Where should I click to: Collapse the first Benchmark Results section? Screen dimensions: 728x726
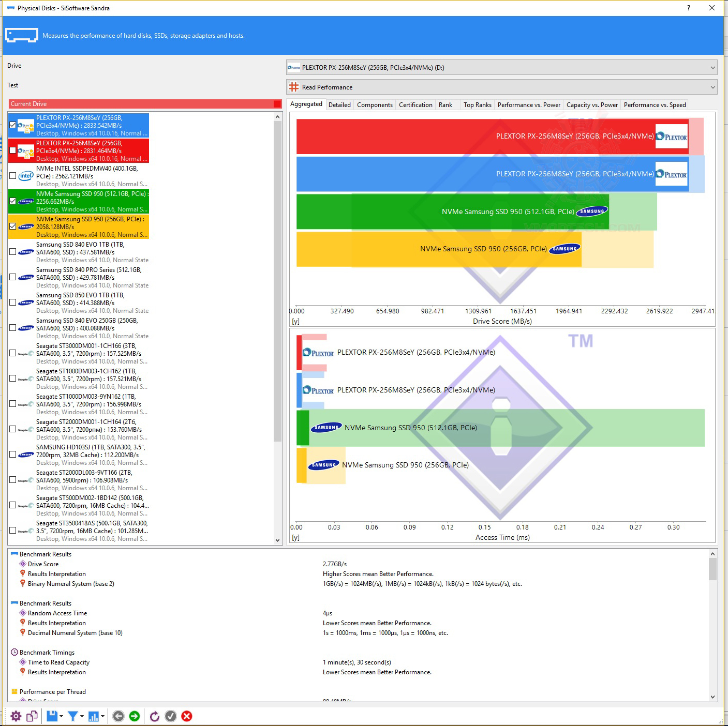[14, 554]
